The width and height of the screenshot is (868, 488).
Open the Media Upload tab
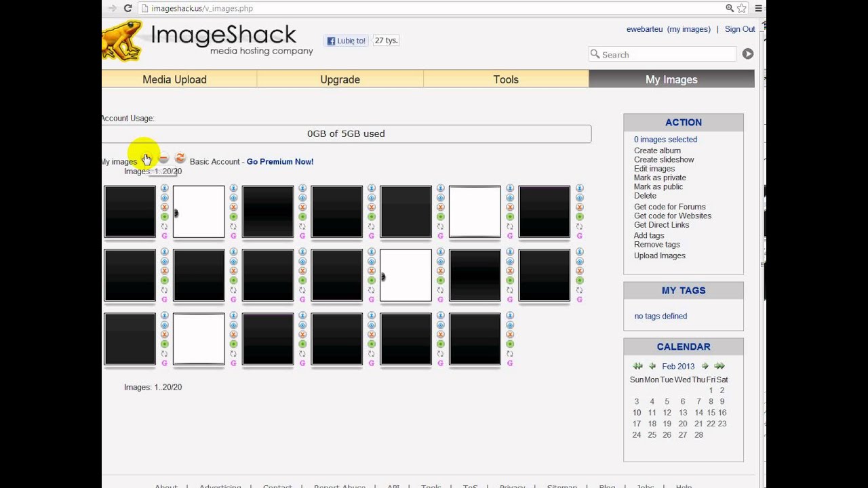(x=174, y=79)
